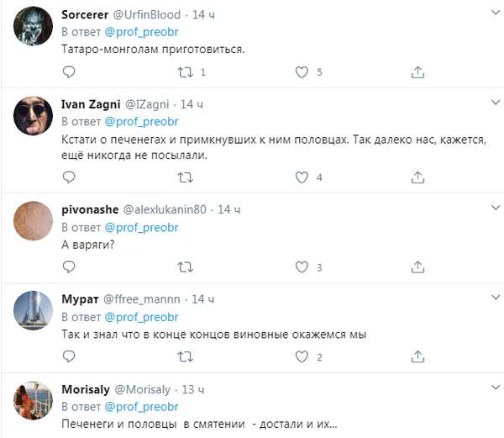Reply to Ivan Zagni's tweet
504x438 pixels.
tap(70, 177)
